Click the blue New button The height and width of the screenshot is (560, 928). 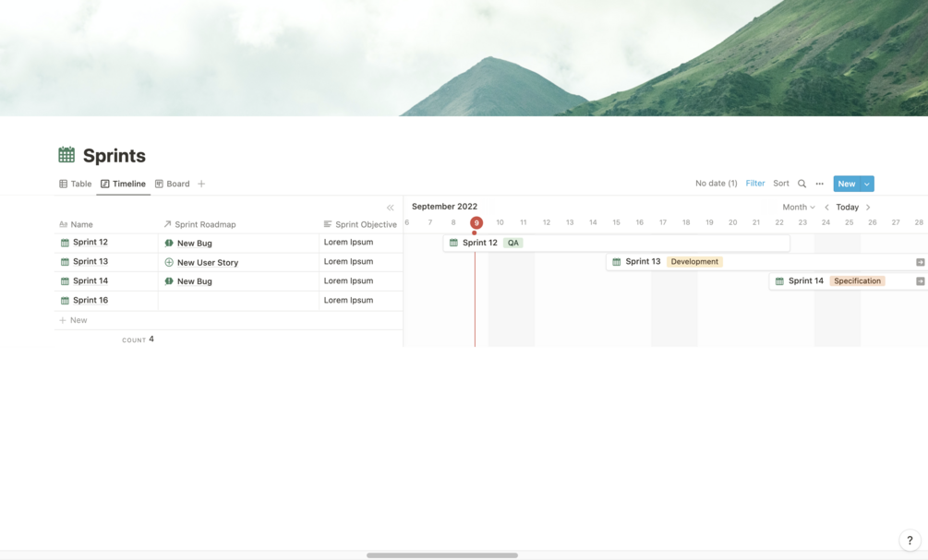(x=847, y=184)
